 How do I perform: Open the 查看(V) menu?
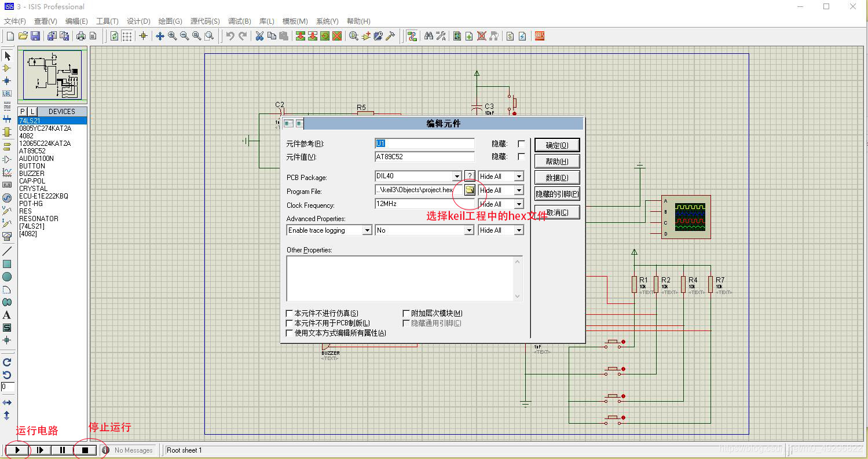[45, 21]
